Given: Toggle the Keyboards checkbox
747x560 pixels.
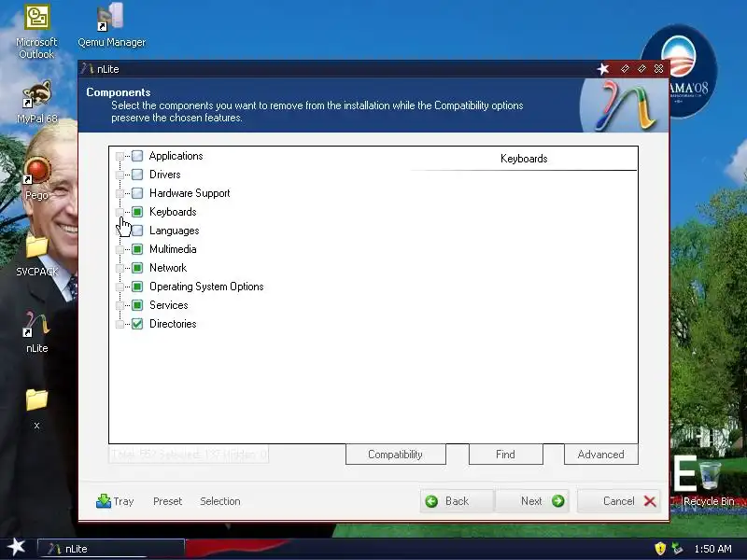Looking at the screenshot, I should click(137, 212).
